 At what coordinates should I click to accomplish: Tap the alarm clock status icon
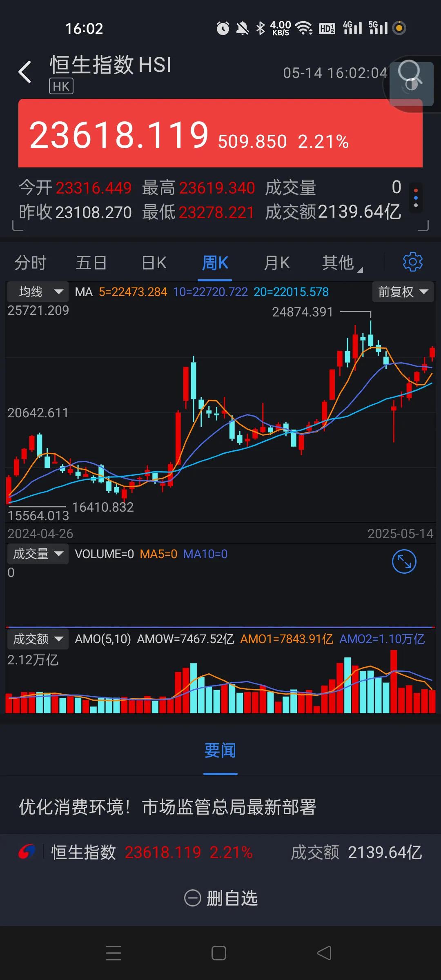click(x=223, y=28)
